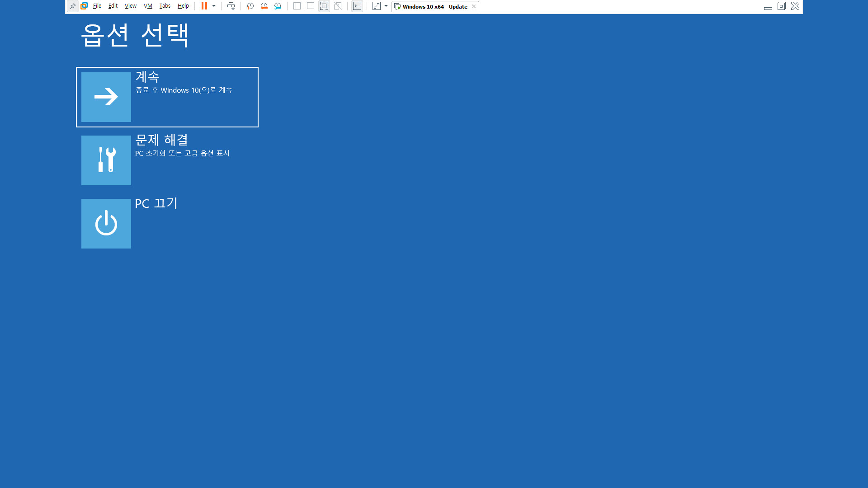
Task: Close the Windows 10 x64 - Update tab
Action: 474,7
